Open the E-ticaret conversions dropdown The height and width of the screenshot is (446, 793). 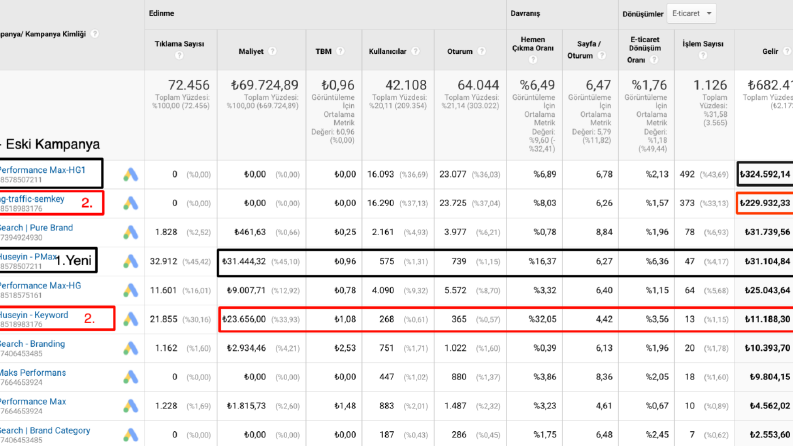691,14
